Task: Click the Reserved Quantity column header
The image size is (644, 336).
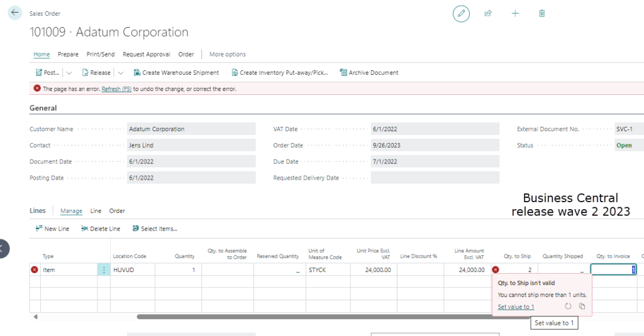Action: click(277, 256)
